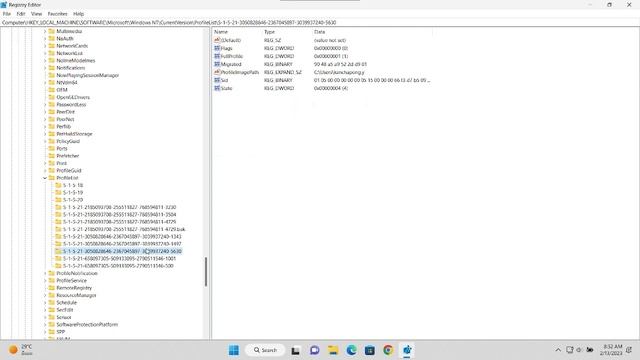Collapse the ProfileList key
This screenshot has width=640, height=360.
[45, 178]
